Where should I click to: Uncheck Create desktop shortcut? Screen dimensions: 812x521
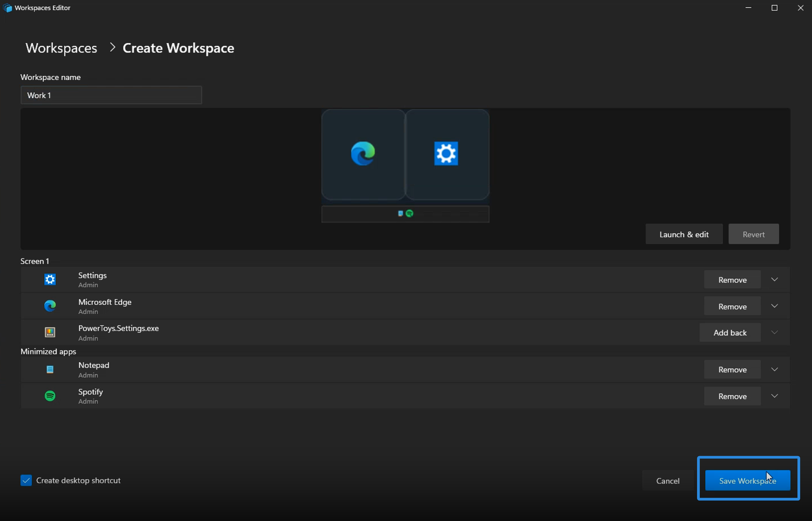(26, 480)
